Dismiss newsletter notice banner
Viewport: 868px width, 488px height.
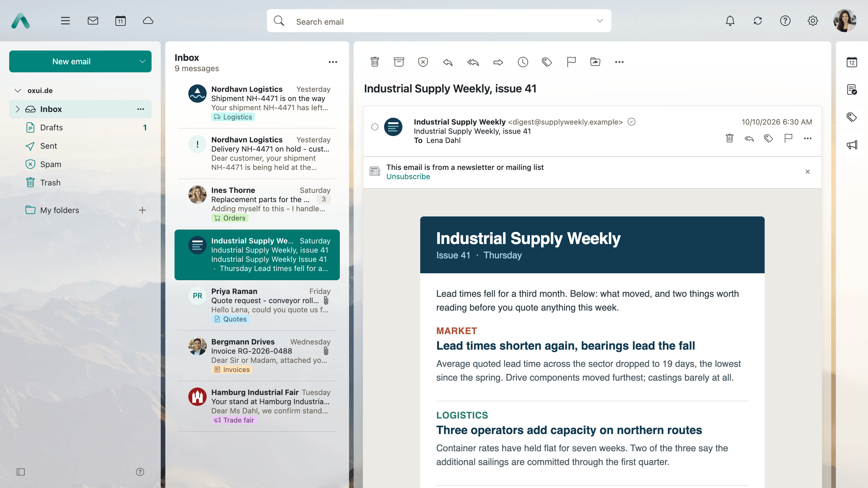[x=807, y=172]
